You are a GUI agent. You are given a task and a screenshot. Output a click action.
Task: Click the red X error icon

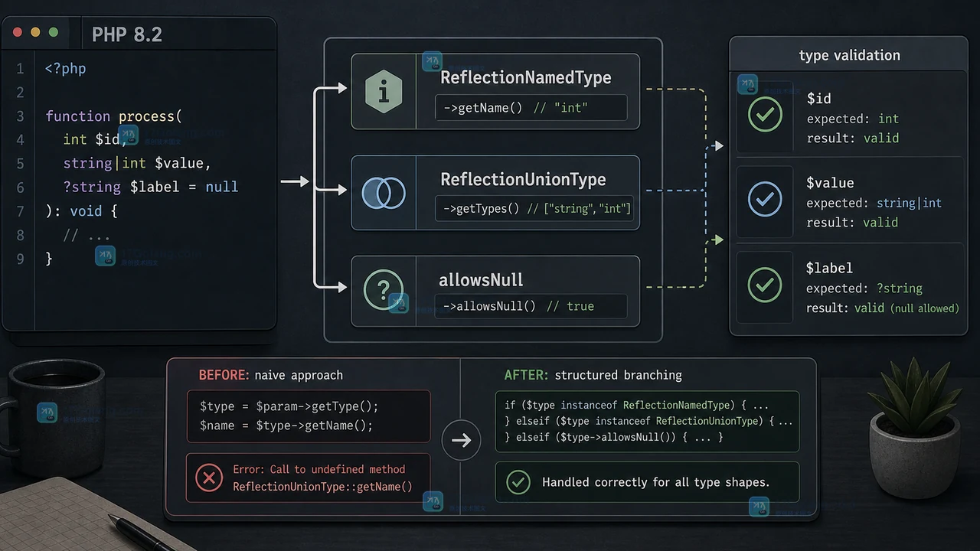208,478
